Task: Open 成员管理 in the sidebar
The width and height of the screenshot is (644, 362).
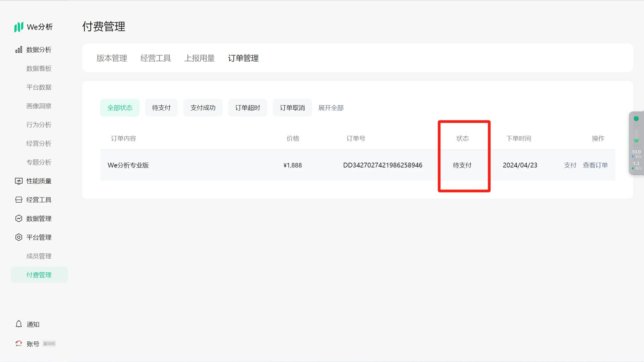Action: tap(39, 256)
